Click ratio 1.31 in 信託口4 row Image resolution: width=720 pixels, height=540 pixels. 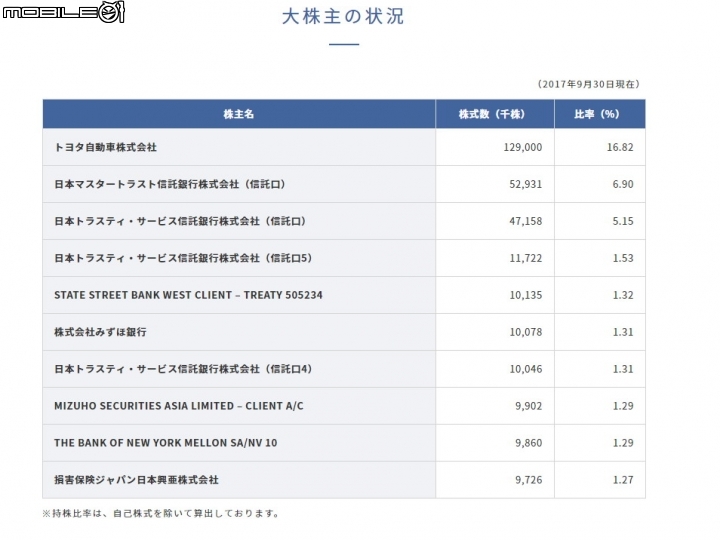(623, 369)
